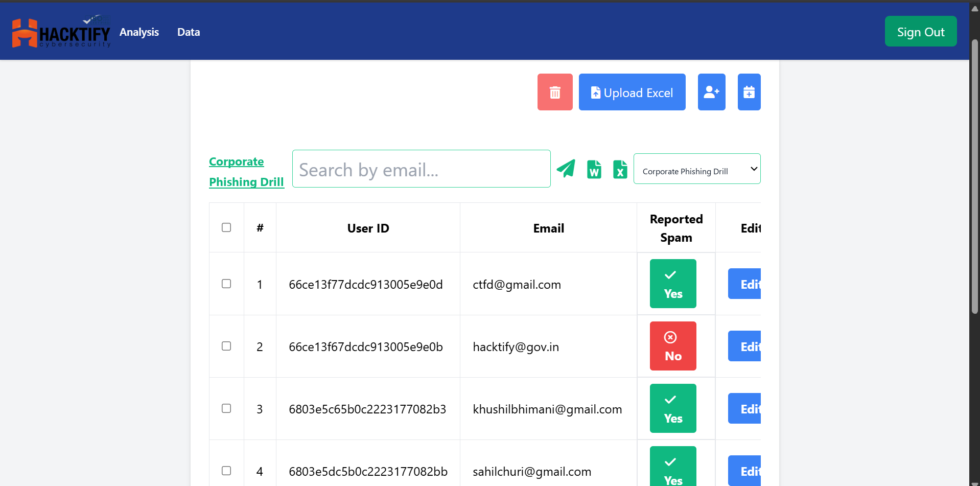Open the Data menu item

(189, 32)
